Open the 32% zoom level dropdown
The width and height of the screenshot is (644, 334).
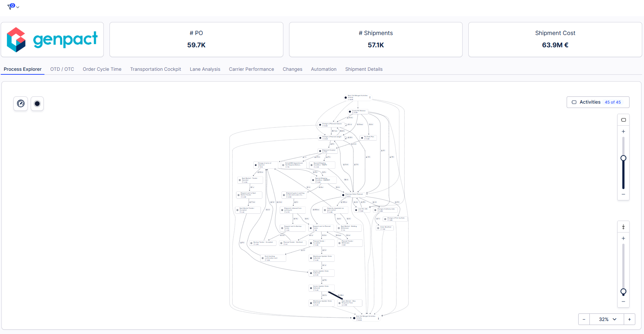[607, 319]
